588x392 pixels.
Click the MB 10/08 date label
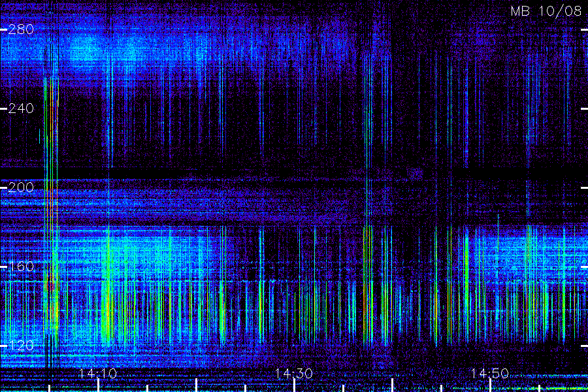click(546, 11)
